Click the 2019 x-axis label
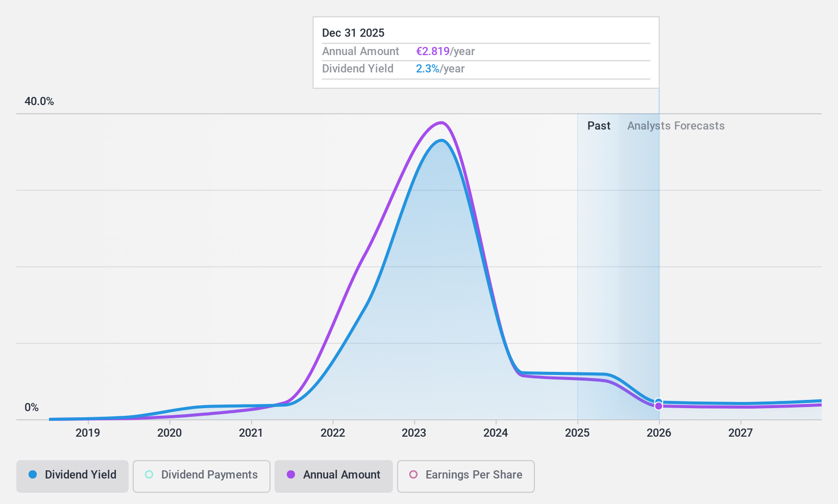Screen dimensions: 838x504 pyautogui.click(x=88, y=433)
